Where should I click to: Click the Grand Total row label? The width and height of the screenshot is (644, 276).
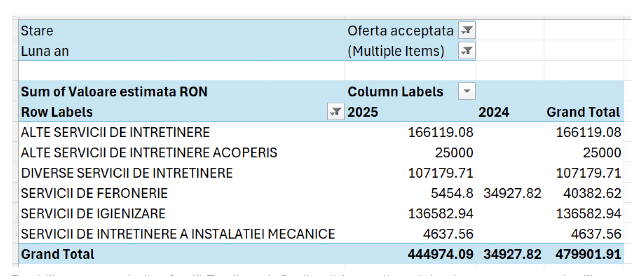point(58,254)
